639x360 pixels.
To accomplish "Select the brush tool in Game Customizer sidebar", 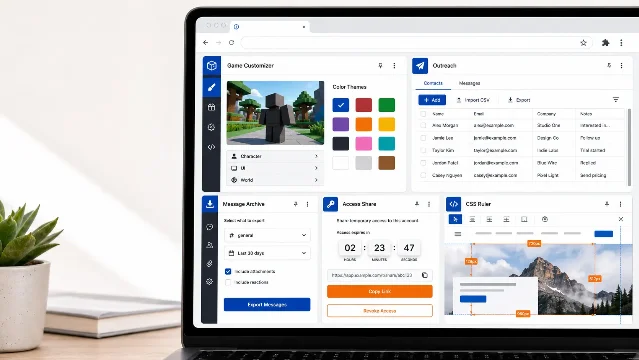I will tap(211, 87).
